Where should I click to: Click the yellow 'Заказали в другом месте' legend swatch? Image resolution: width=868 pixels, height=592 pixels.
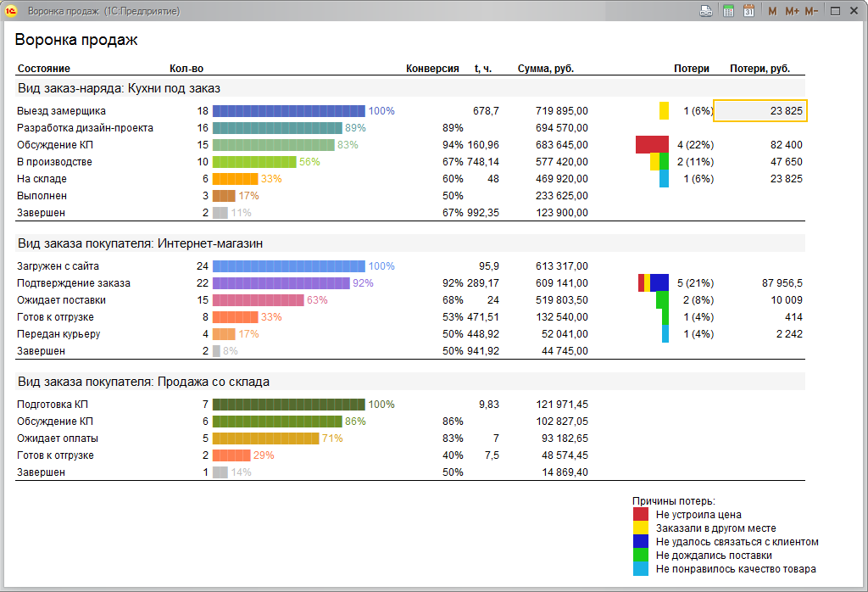[x=641, y=528]
